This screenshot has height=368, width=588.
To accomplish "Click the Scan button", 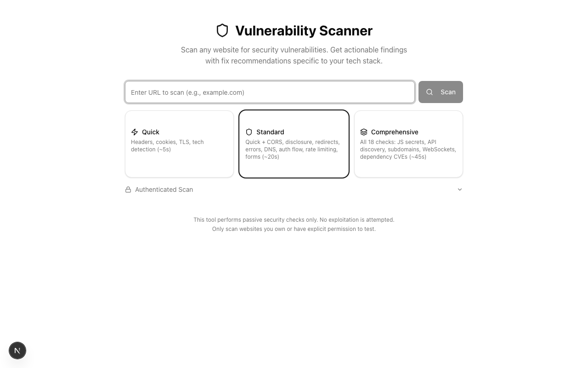I will tap(441, 92).
